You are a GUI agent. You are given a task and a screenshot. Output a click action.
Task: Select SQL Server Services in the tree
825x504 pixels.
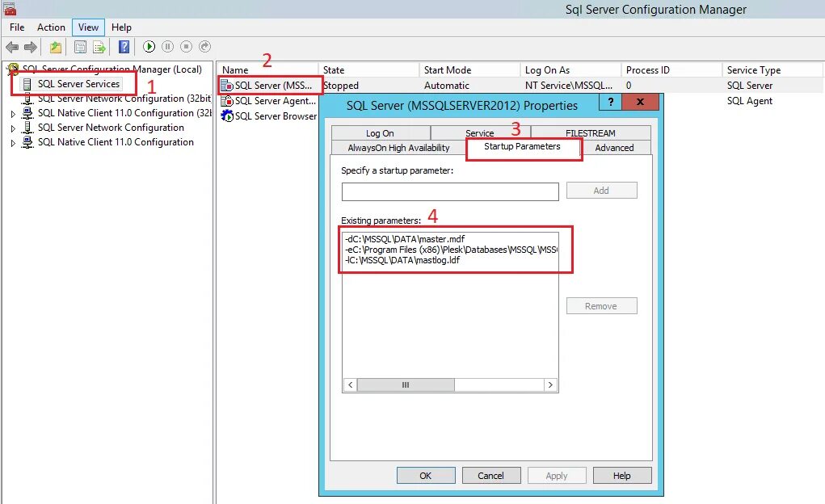pyautogui.click(x=78, y=84)
